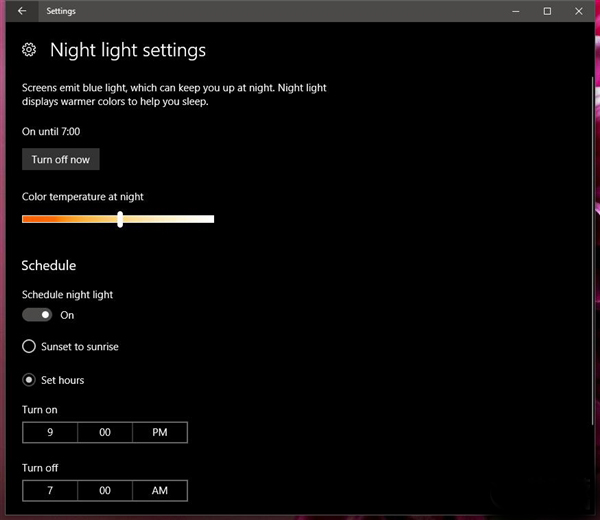Maximize the Settings window
The height and width of the screenshot is (520, 600).
(x=547, y=11)
